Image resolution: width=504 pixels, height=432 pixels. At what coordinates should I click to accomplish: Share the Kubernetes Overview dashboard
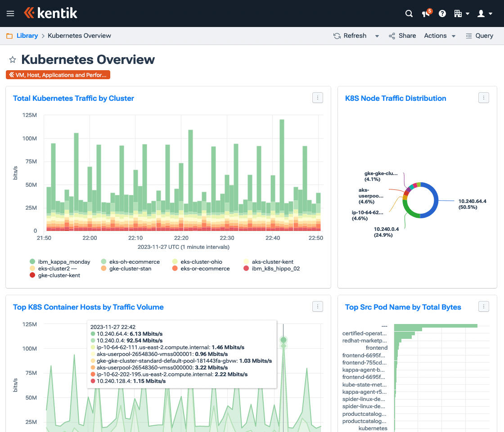click(402, 36)
